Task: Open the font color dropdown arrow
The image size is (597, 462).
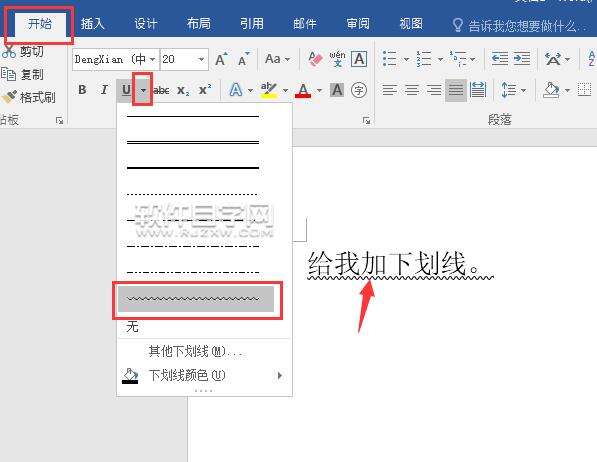Action: click(x=319, y=91)
